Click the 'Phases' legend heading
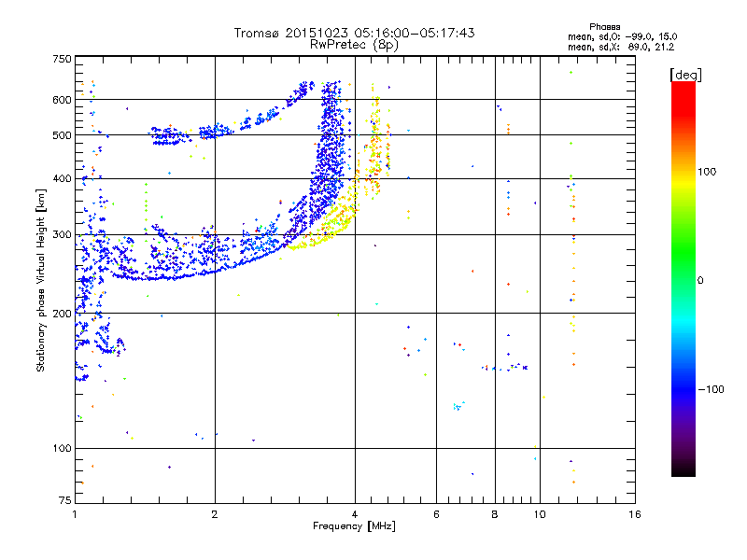The height and width of the screenshot is (560, 747). 604,27
